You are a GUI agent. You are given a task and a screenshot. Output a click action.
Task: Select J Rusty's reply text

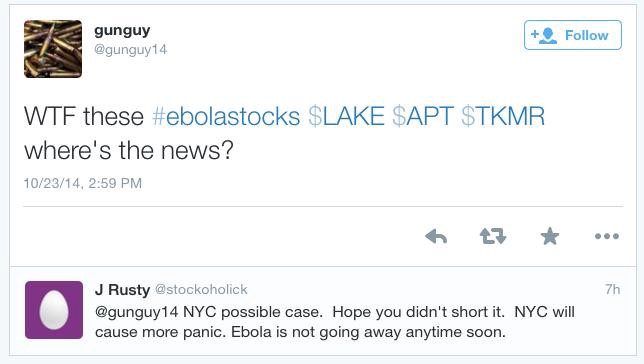[335, 322]
